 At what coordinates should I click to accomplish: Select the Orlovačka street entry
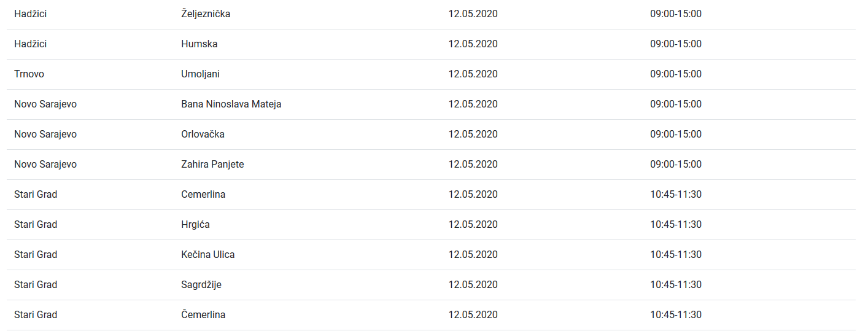point(203,134)
